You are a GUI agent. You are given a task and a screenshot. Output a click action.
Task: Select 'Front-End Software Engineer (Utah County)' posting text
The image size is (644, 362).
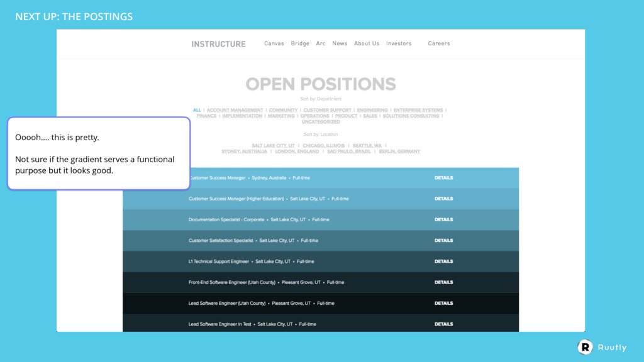(x=232, y=282)
